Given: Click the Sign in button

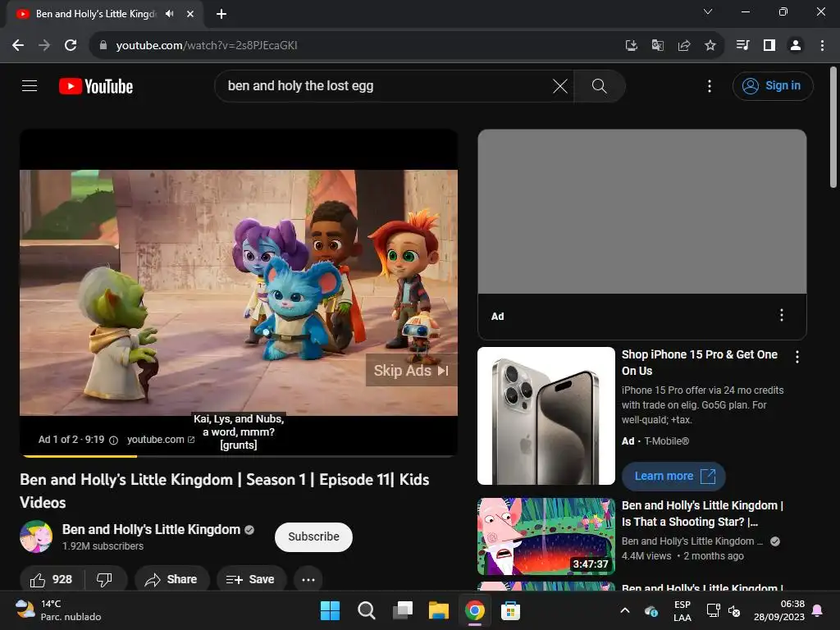Looking at the screenshot, I should (773, 85).
